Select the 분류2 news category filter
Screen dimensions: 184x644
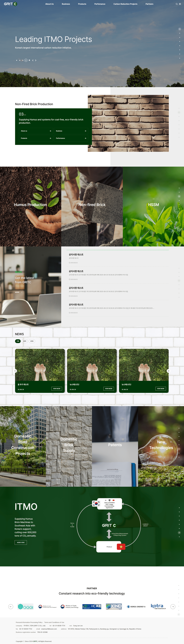click(32, 341)
